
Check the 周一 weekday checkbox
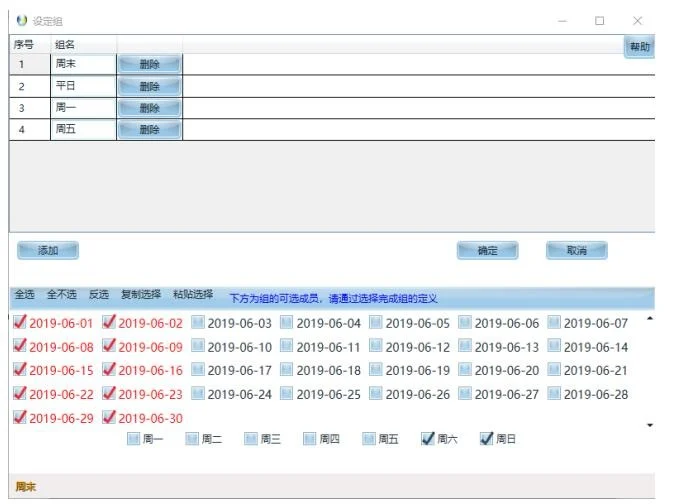(x=134, y=438)
